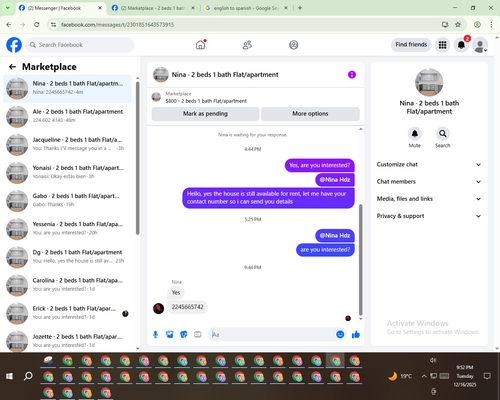500x400 pixels.
Task: Click More options button
Action: click(310, 114)
